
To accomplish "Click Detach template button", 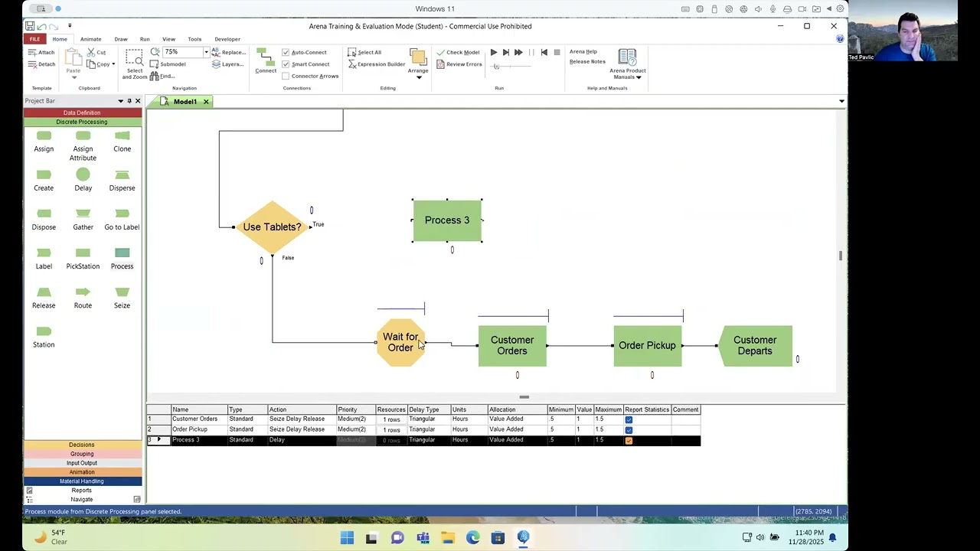I will click(x=41, y=64).
